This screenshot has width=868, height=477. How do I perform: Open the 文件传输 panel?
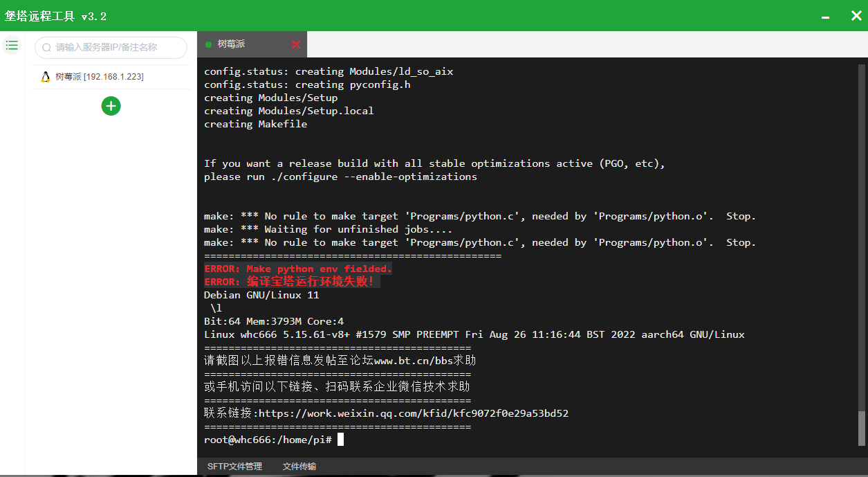click(x=299, y=467)
